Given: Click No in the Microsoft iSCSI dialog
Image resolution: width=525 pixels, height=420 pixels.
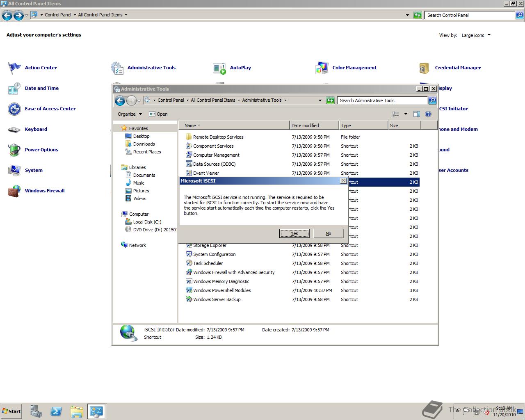Looking at the screenshot, I should tap(328, 233).
